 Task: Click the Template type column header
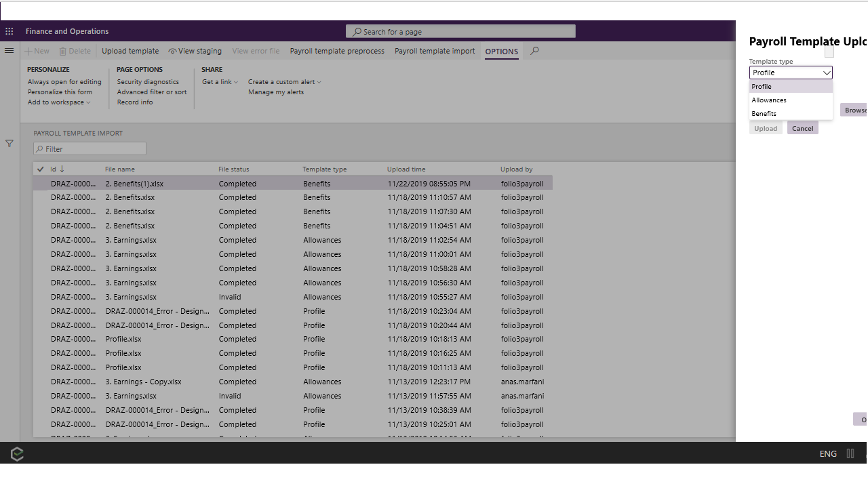325,169
